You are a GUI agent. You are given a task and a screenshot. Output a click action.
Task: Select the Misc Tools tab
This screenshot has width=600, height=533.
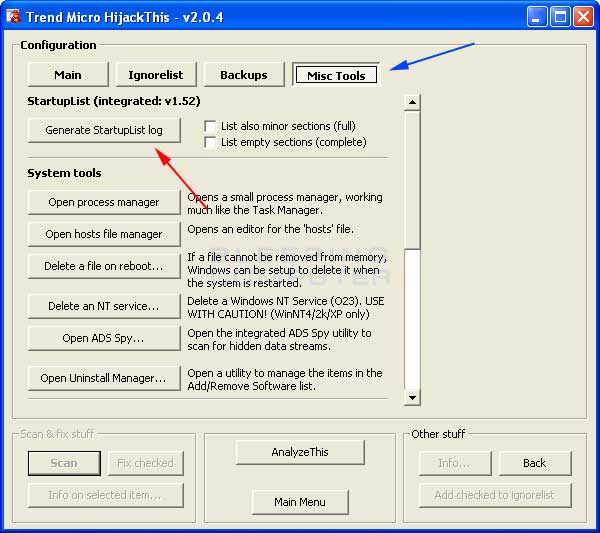[336, 75]
